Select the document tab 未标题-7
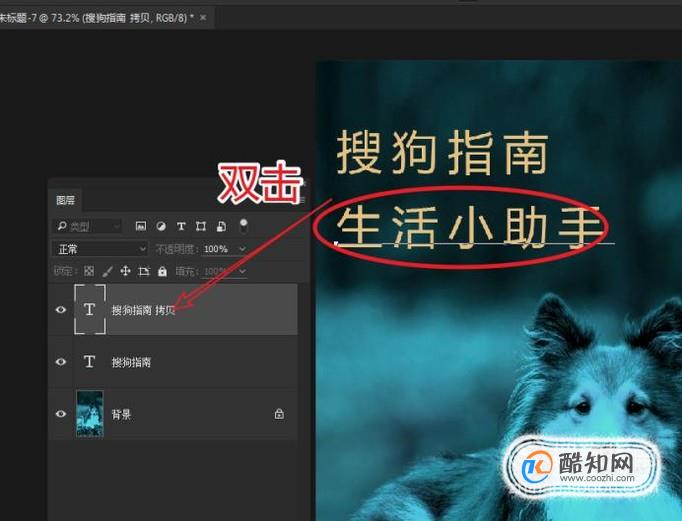This screenshot has width=682, height=521. (x=96, y=18)
